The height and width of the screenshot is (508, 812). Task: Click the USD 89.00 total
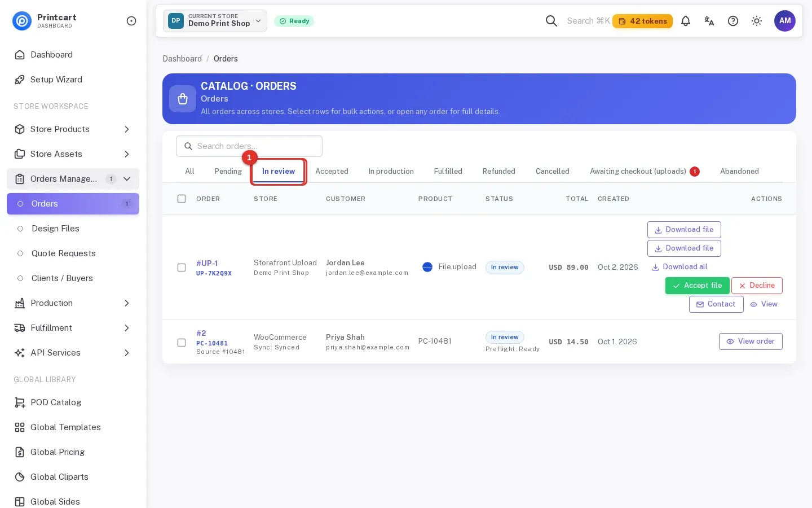(568, 268)
